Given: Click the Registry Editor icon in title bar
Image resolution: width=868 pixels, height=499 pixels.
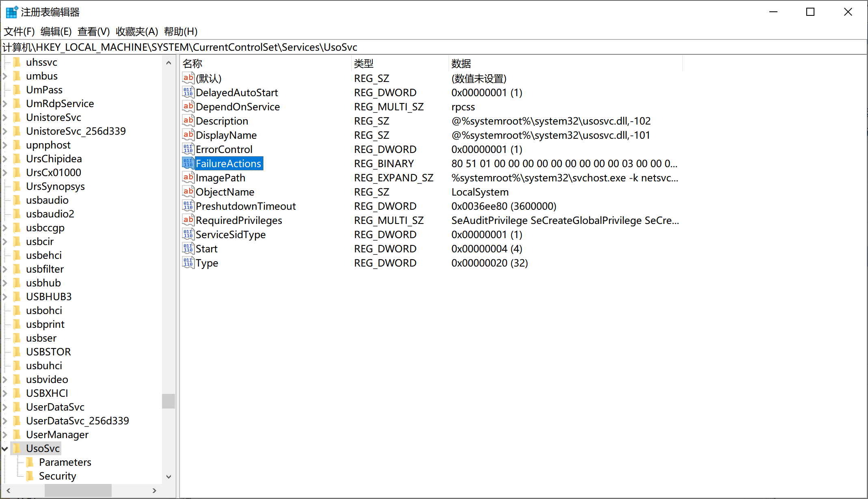Looking at the screenshot, I should click(11, 12).
